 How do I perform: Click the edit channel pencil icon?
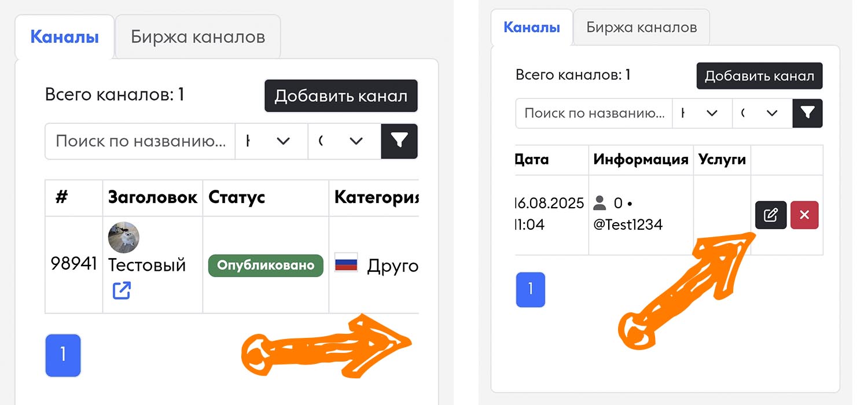pyautogui.click(x=770, y=215)
